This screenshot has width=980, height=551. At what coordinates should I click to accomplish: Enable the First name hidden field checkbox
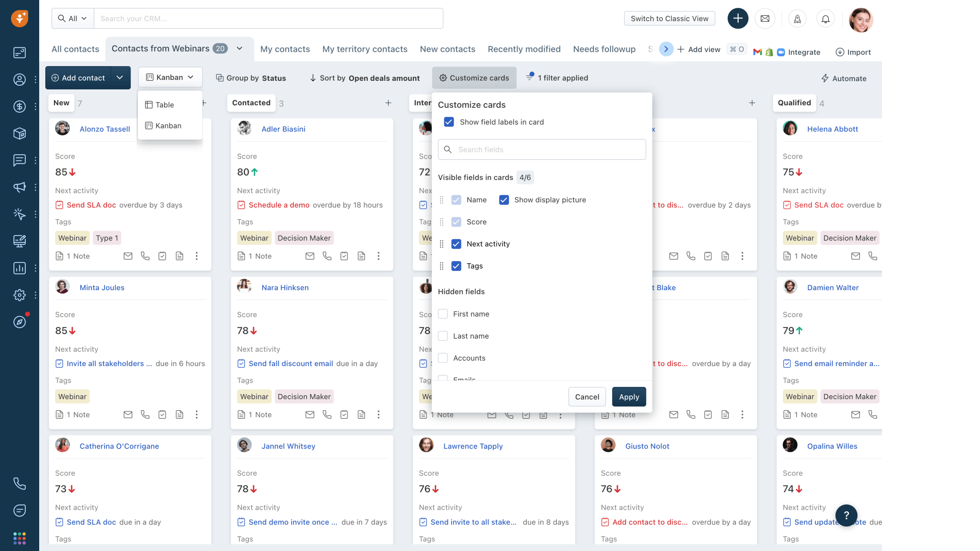pyautogui.click(x=443, y=313)
